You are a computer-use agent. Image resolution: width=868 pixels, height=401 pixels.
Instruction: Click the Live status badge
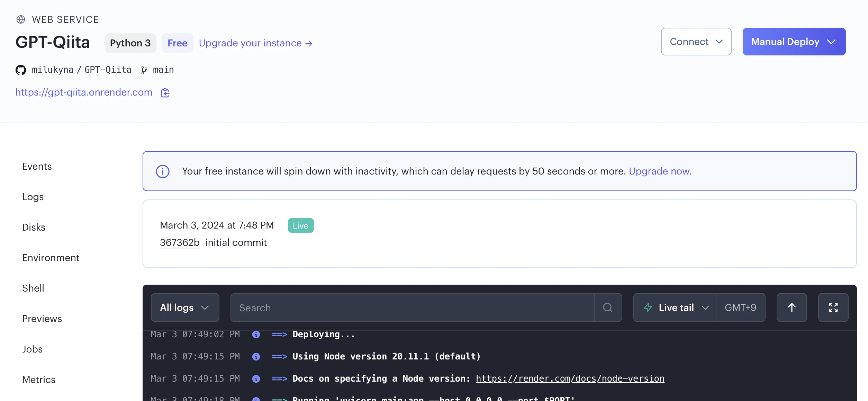coord(301,225)
